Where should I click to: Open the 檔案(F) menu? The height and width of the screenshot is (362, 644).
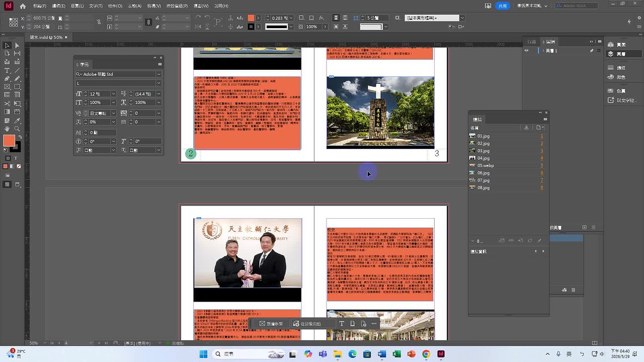click(40, 6)
